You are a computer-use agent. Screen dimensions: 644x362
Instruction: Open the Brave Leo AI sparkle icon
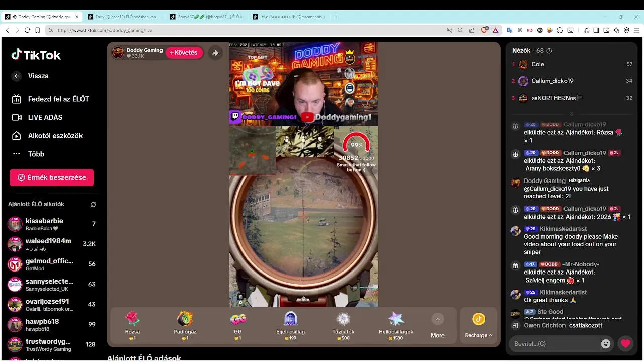(616, 30)
